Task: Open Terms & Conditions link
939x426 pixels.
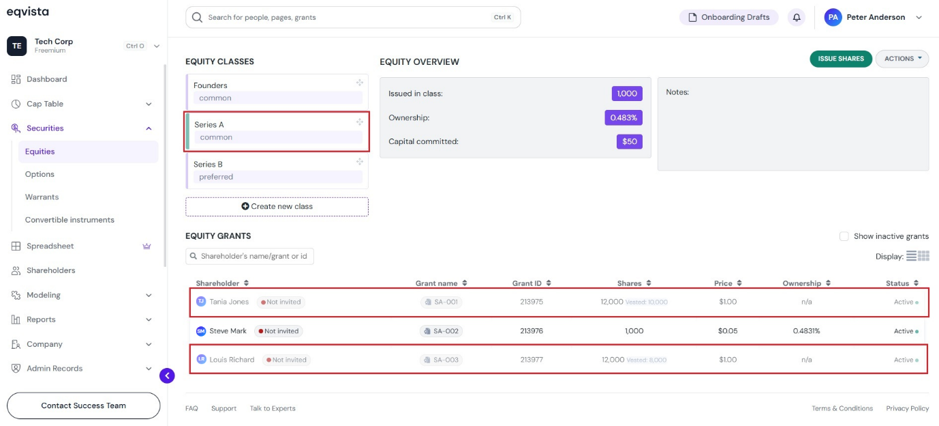Action: point(842,409)
